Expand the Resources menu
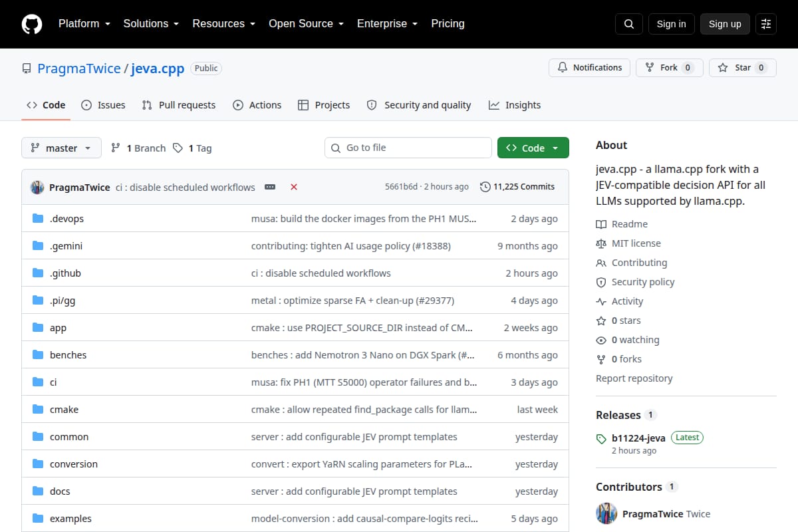The image size is (798, 532). 224,24
